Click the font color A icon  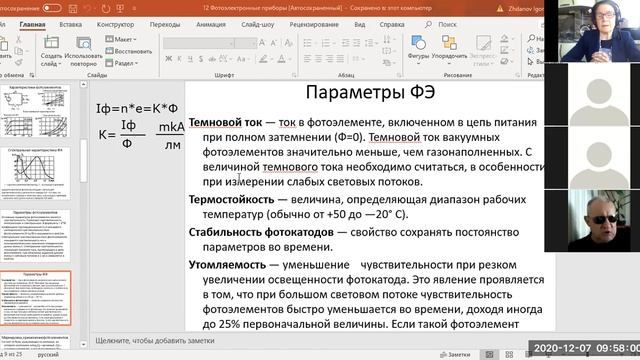click(x=281, y=59)
